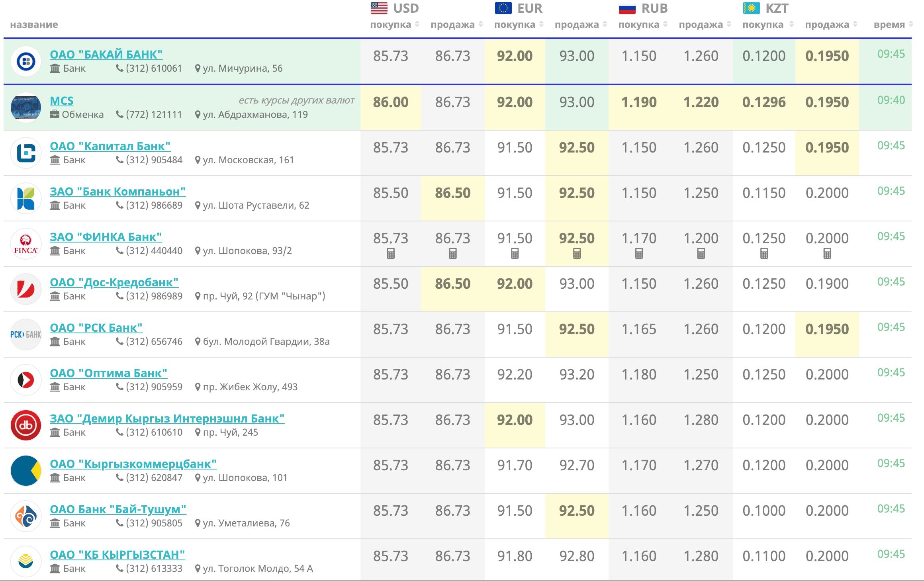Click calculator under FINCA RUB buy rate
Screen dimensions: 924x581
pos(639,253)
